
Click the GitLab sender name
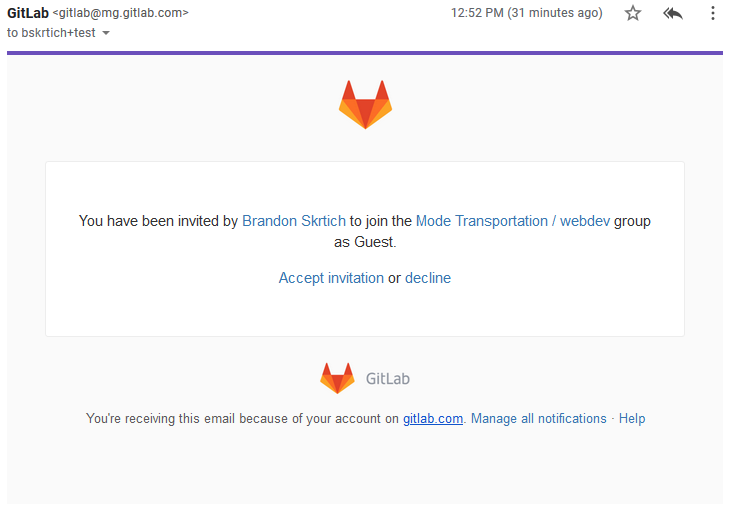pos(28,13)
